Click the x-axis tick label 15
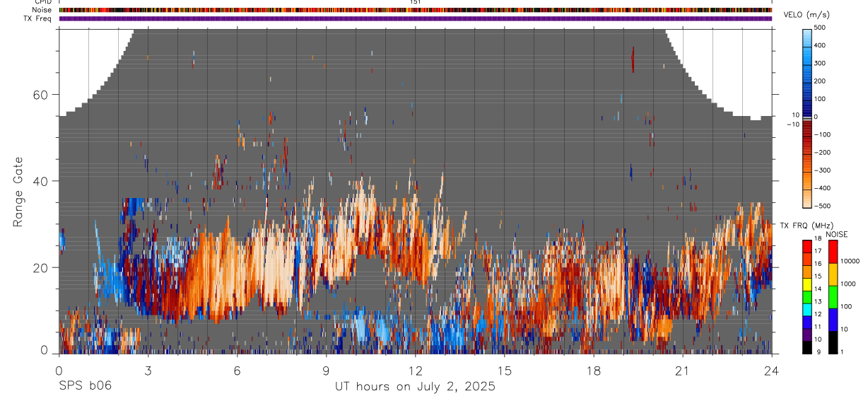This screenshot has height=401, width=868. 505,371
